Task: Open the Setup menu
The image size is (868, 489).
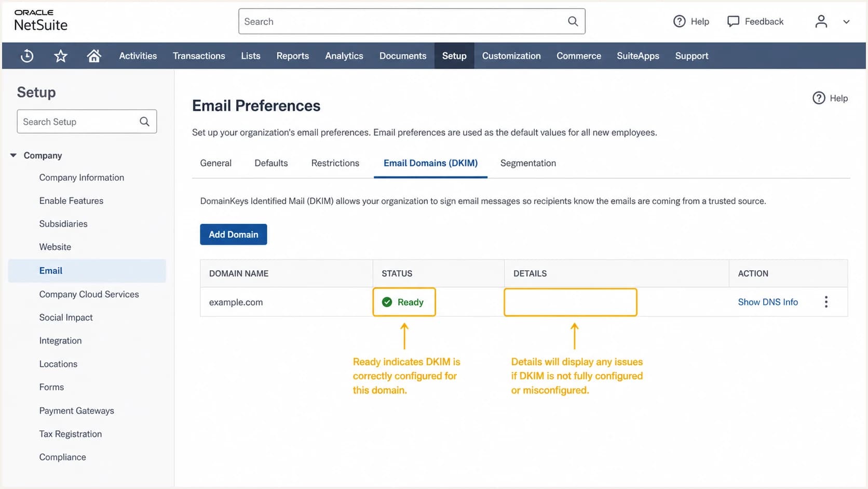Action: pos(454,56)
